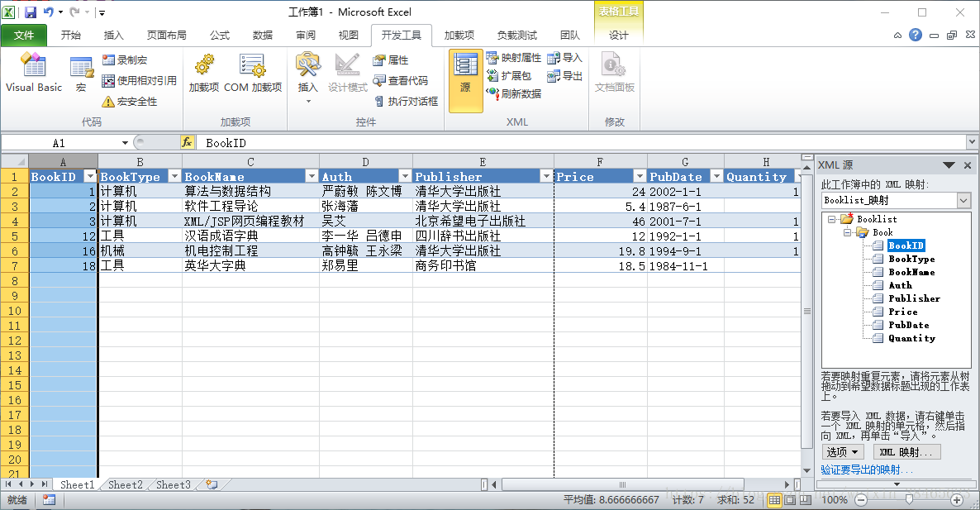Switch to the 公式 tab
Screen dimensions: 980x510
click(x=219, y=35)
